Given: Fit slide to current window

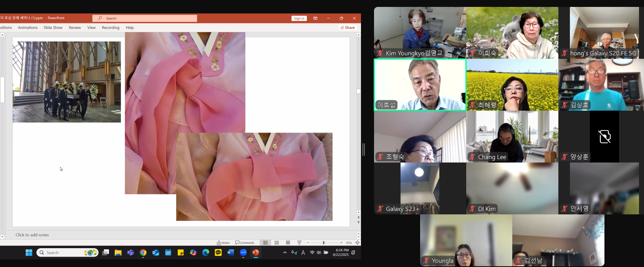Looking at the screenshot, I should [x=358, y=243].
